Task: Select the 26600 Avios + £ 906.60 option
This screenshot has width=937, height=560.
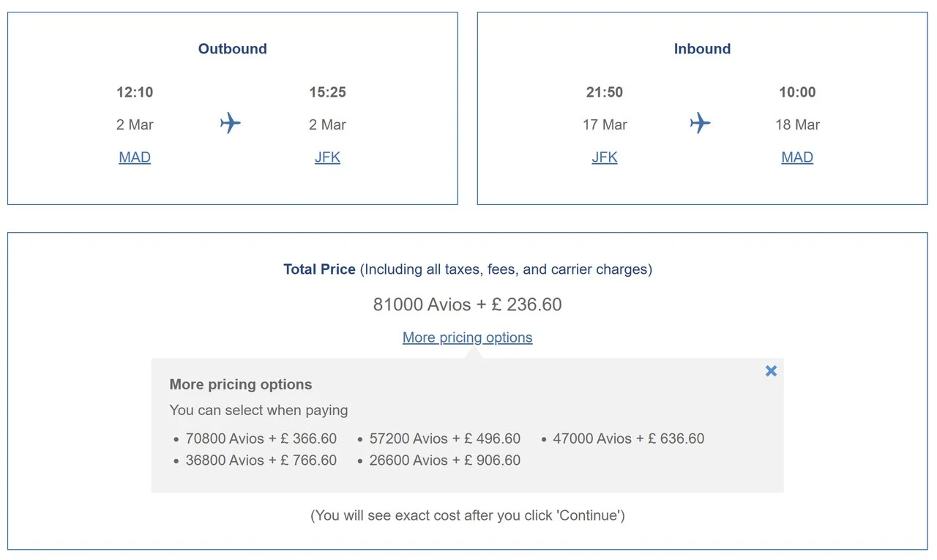Action: click(x=445, y=460)
